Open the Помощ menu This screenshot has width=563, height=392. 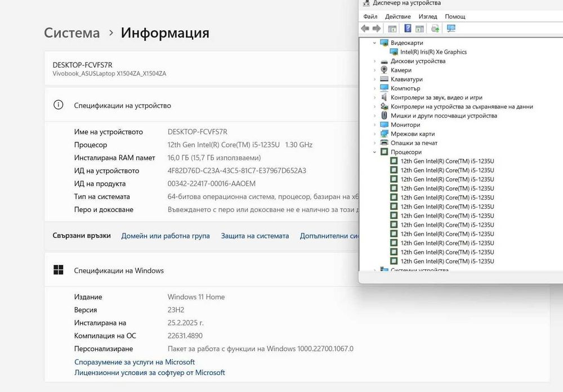455,16
